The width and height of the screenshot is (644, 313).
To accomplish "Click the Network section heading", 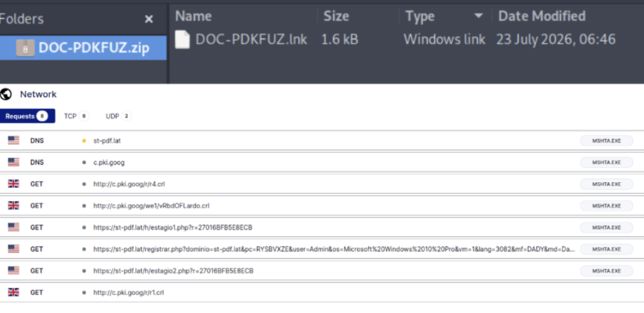I will click(38, 94).
